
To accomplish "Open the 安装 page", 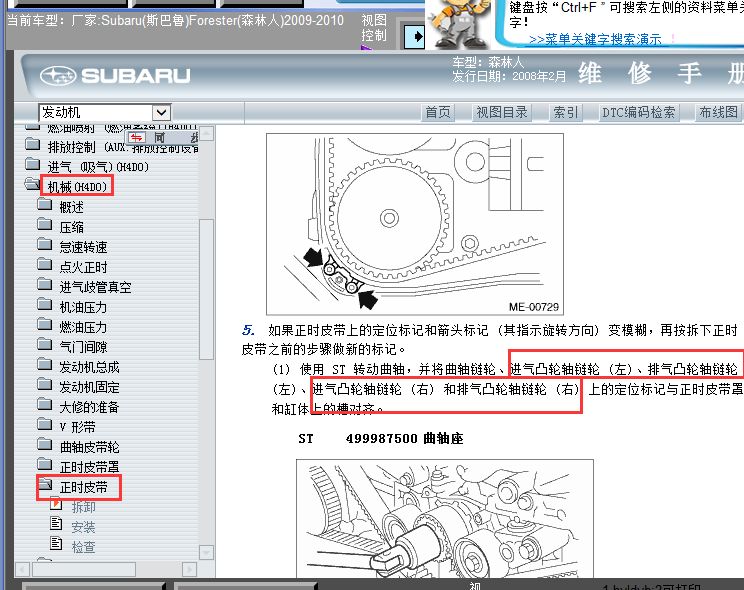I will (x=84, y=527).
